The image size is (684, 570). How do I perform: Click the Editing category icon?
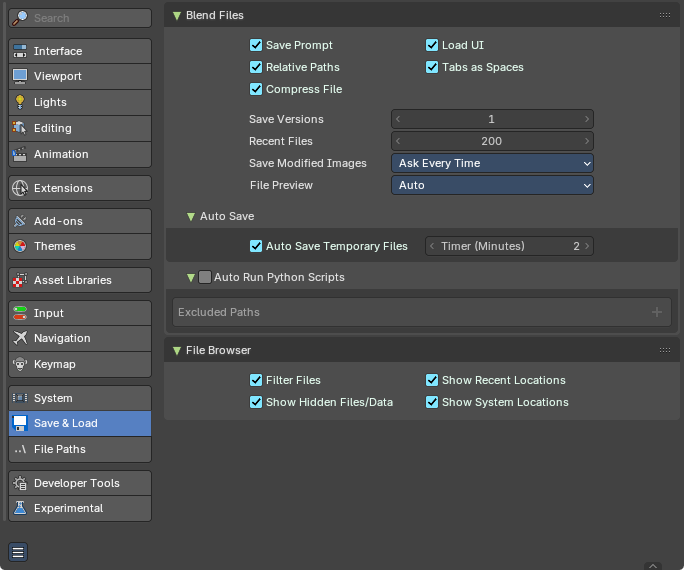[x=20, y=128]
